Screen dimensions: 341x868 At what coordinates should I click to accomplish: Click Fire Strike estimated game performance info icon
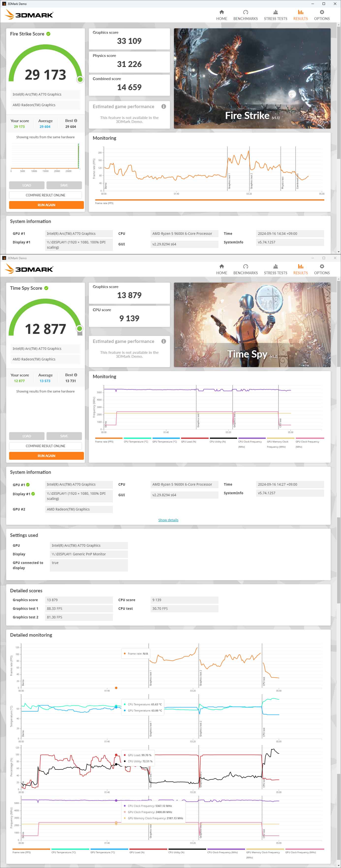164,106
